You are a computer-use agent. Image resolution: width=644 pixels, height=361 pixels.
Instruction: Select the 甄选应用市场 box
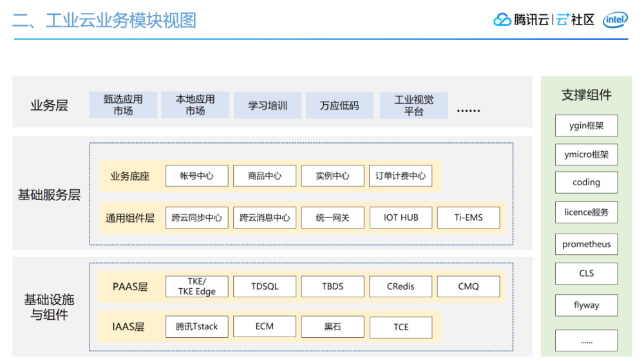click(123, 105)
